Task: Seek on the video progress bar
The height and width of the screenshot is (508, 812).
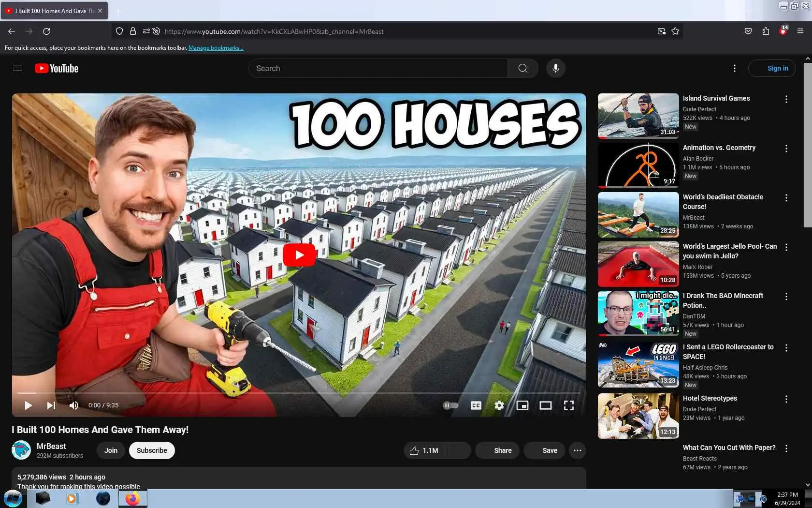Action: [299, 393]
